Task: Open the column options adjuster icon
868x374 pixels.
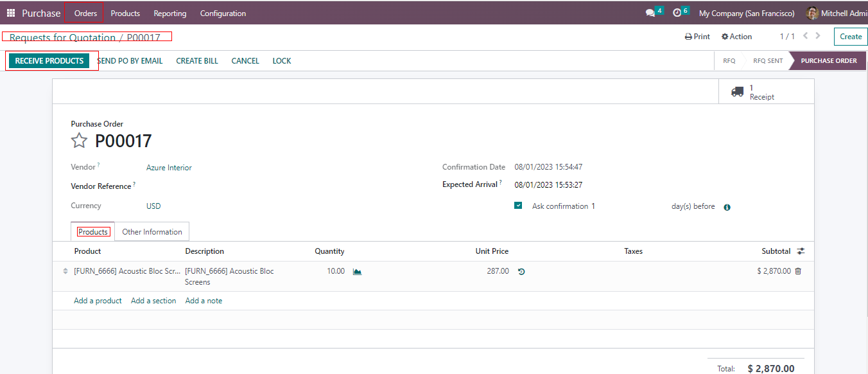Action: 801,251
